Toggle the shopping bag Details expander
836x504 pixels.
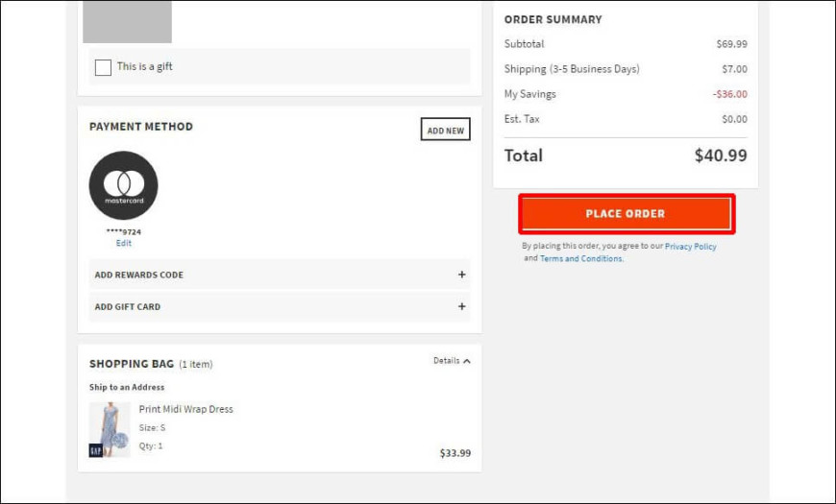(452, 361)
